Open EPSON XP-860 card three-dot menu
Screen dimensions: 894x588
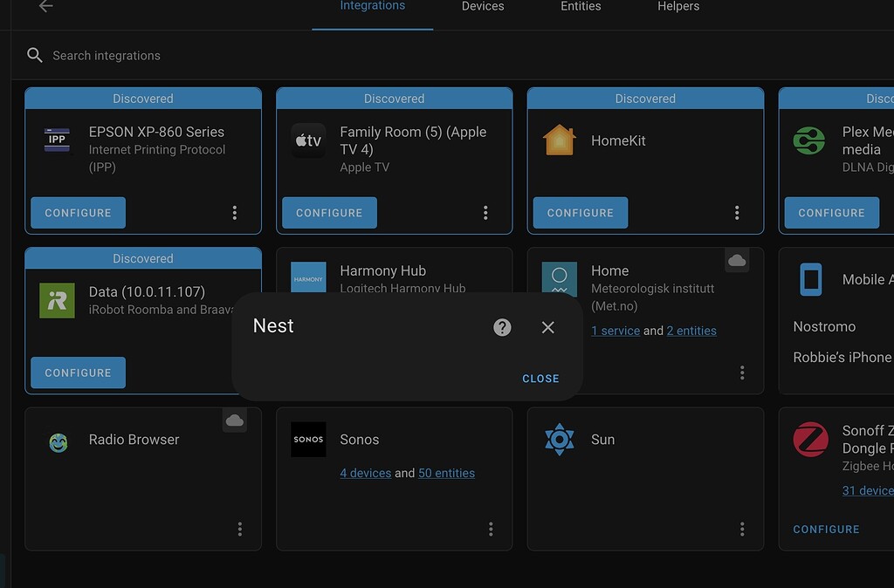(234, 213)
